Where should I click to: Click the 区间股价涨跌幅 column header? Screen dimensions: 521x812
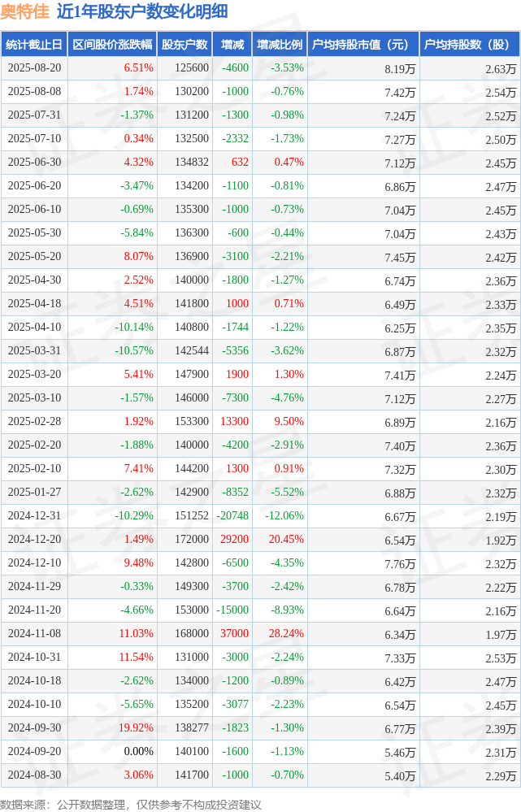112,45
